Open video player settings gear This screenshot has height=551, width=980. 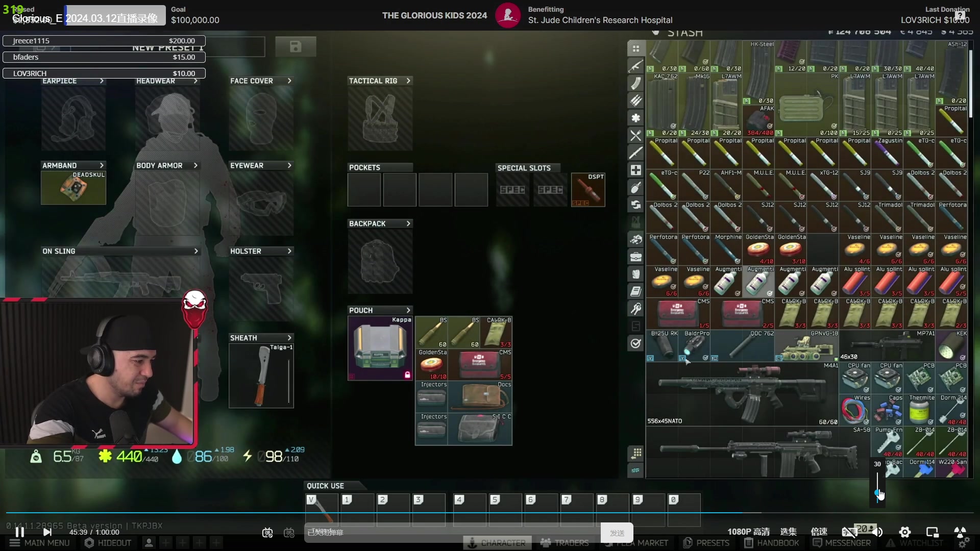[x=905, y=532]
